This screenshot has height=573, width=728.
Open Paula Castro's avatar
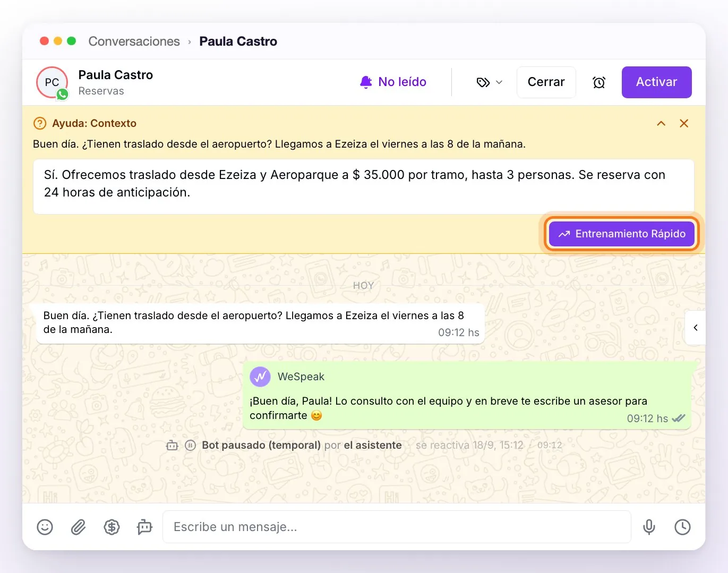(x=52, y=82)
